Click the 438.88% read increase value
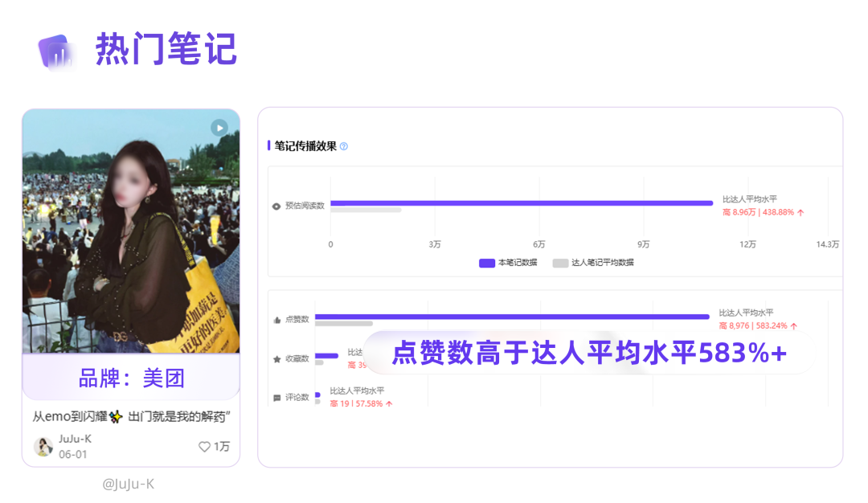The height and width of the screenshot is (503, 868). pos(778,213)
